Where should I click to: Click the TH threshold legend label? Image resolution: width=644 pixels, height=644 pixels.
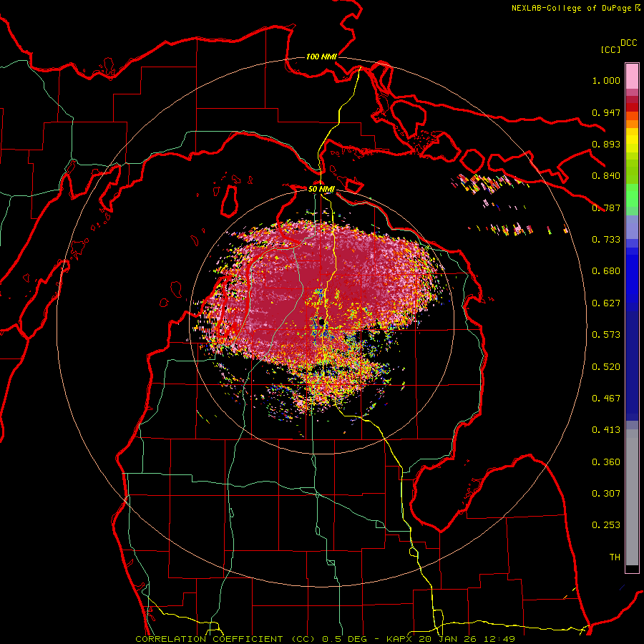coord(615,557)
